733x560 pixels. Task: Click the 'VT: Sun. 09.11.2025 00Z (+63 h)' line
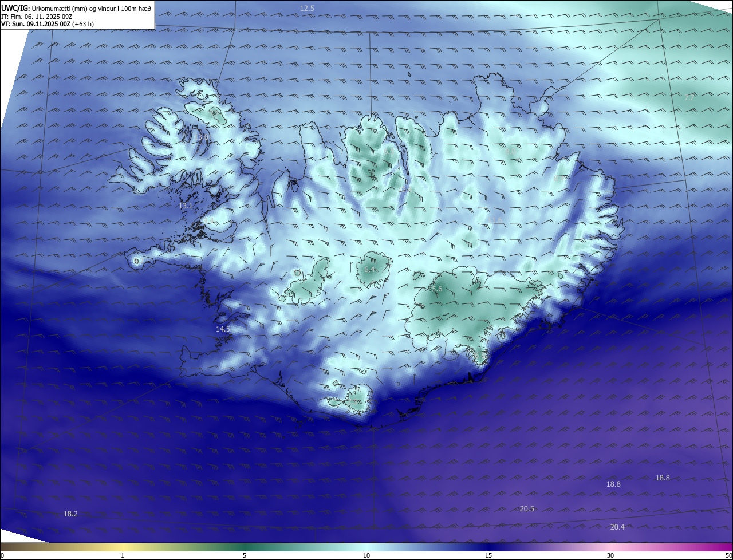[47, 25]
